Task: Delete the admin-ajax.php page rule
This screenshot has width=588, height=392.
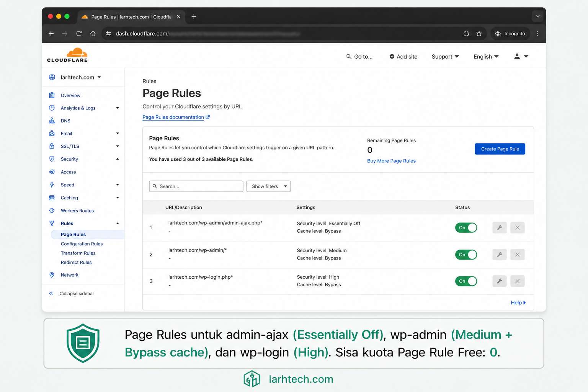Action: pyautogui.click(x=518, y=227)
